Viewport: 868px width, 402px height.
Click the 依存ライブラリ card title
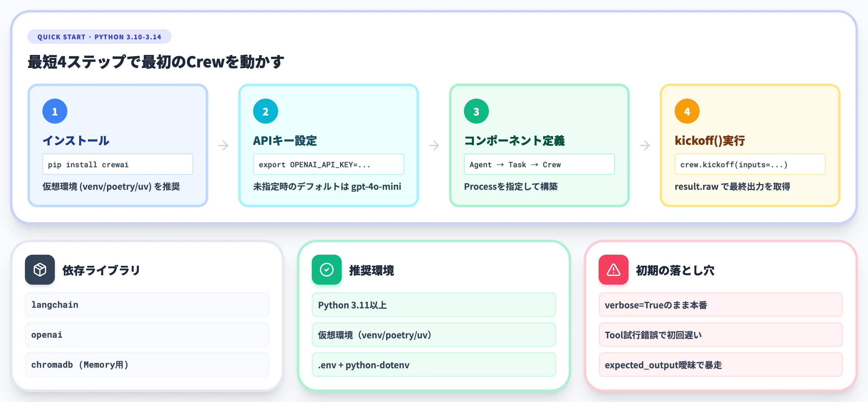coord(101,270)
